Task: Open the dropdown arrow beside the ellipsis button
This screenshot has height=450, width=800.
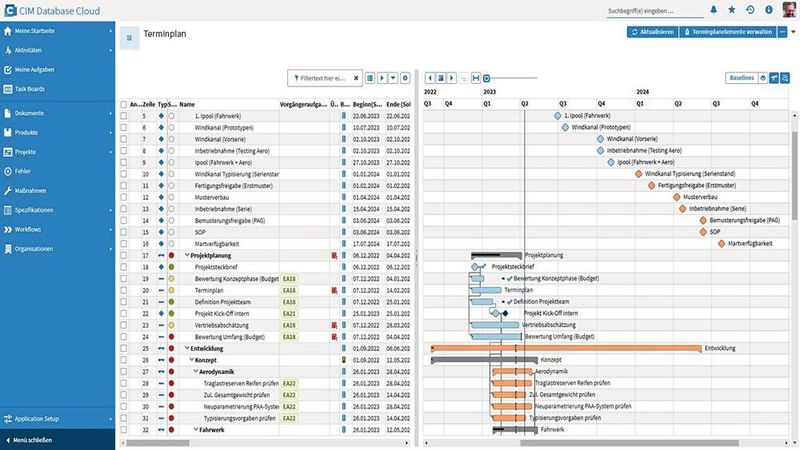Action: pos(793,32)
